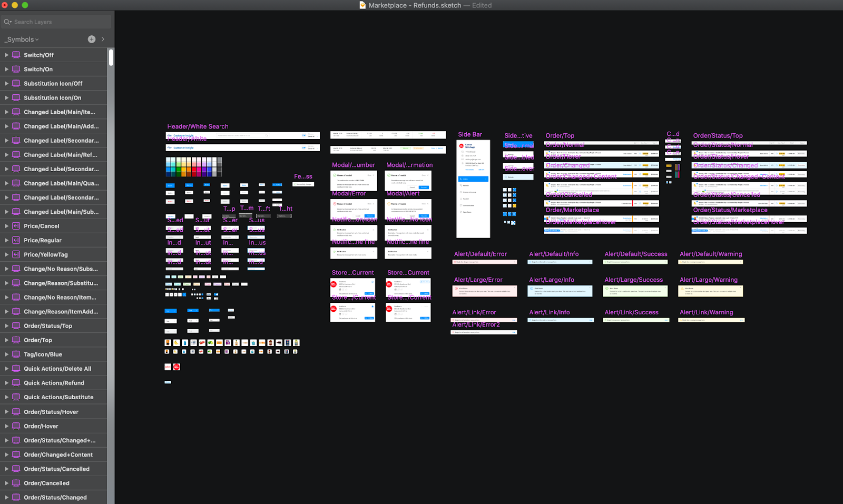843x504 pixels.
Task: Select the Alert/Large/Warning yellow symbol thumbnail
Action: [710, 291]
